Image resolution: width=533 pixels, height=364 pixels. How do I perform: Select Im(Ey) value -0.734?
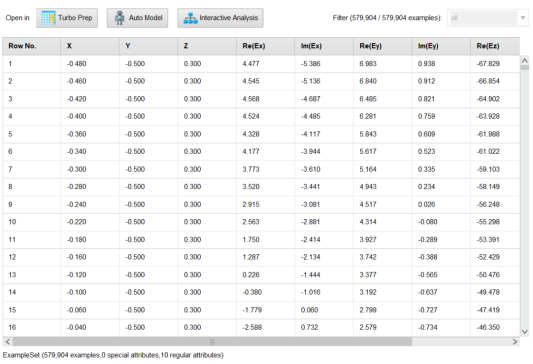coord(428,327)
